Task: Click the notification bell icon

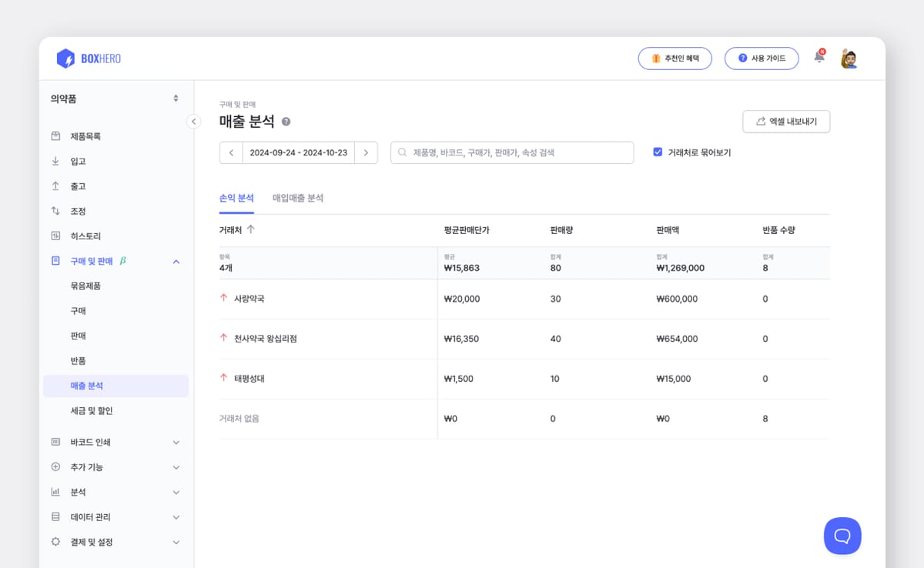Action: tap(819, 58)
